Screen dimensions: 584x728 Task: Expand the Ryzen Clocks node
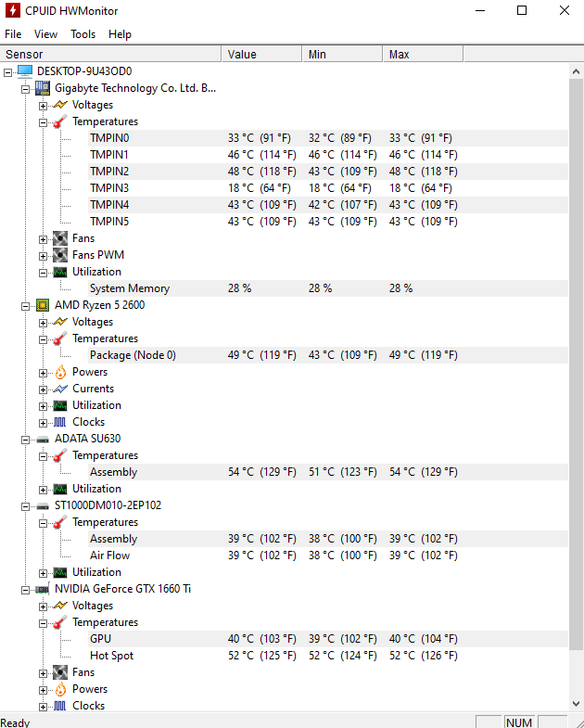tap(43, 422)
